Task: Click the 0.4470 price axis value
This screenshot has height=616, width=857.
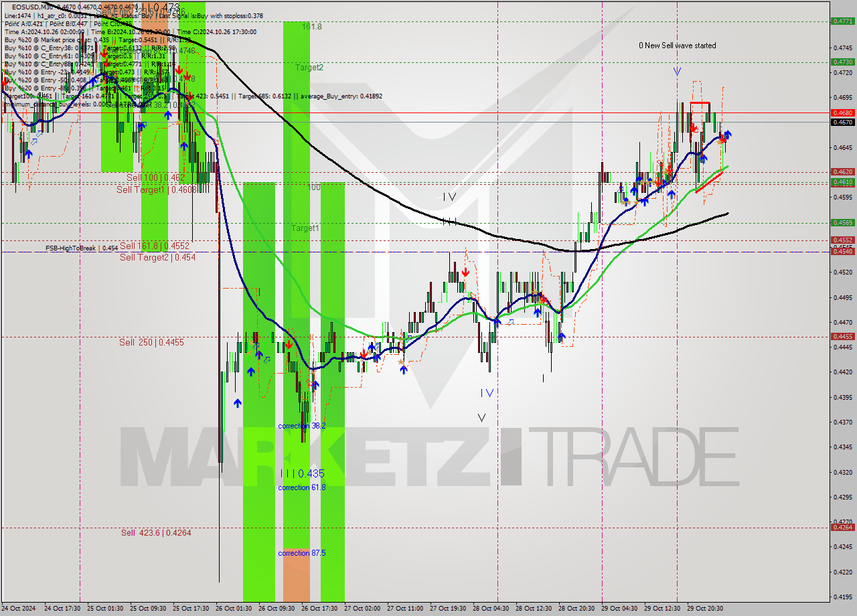Action: coord(843,322)
